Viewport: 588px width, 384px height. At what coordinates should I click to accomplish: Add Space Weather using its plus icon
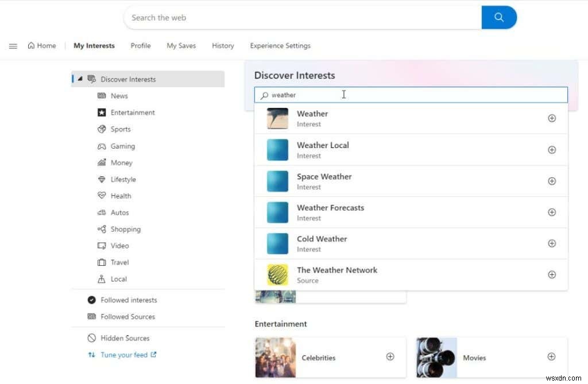[552, 181]
